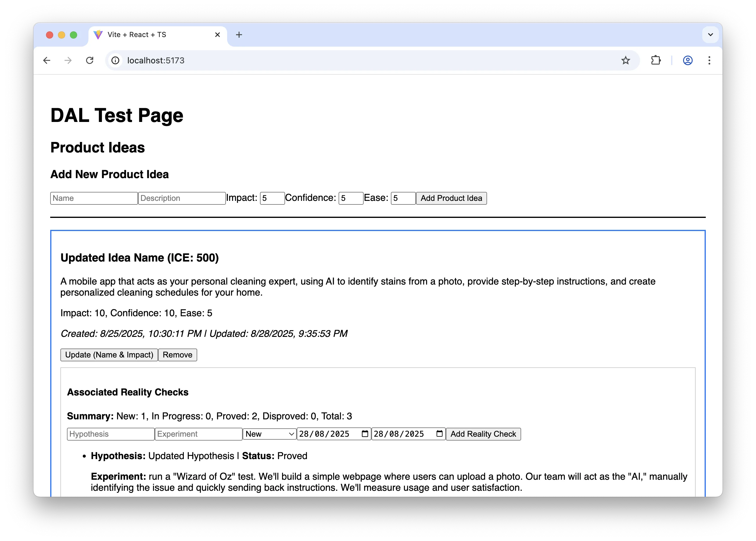This screenshot has height=541, width=756.
Task: Open the tab search chevron dropdown
Action: (x=710, y=35)
